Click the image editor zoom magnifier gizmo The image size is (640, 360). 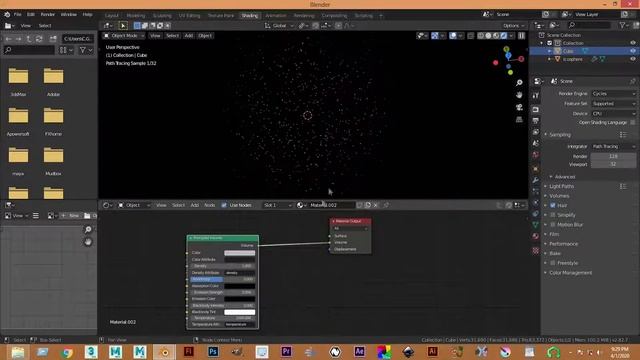pos(88,229)
